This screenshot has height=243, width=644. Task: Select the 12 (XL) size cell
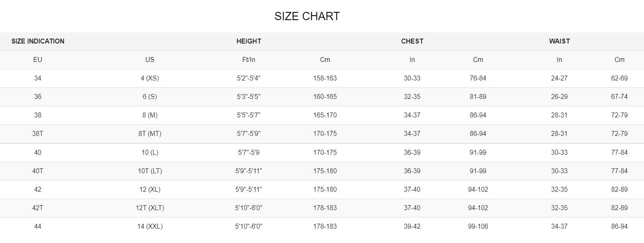click(x=150, y=189)
